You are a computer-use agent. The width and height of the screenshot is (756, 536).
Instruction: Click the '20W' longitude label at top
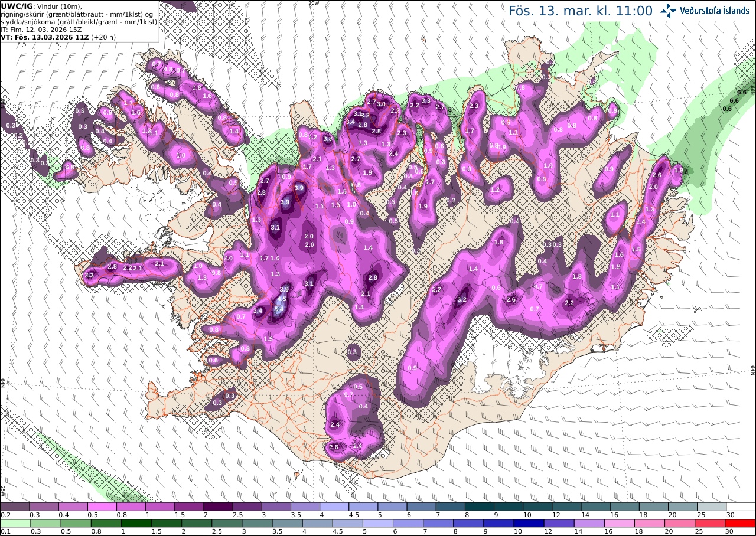[314, 3]
